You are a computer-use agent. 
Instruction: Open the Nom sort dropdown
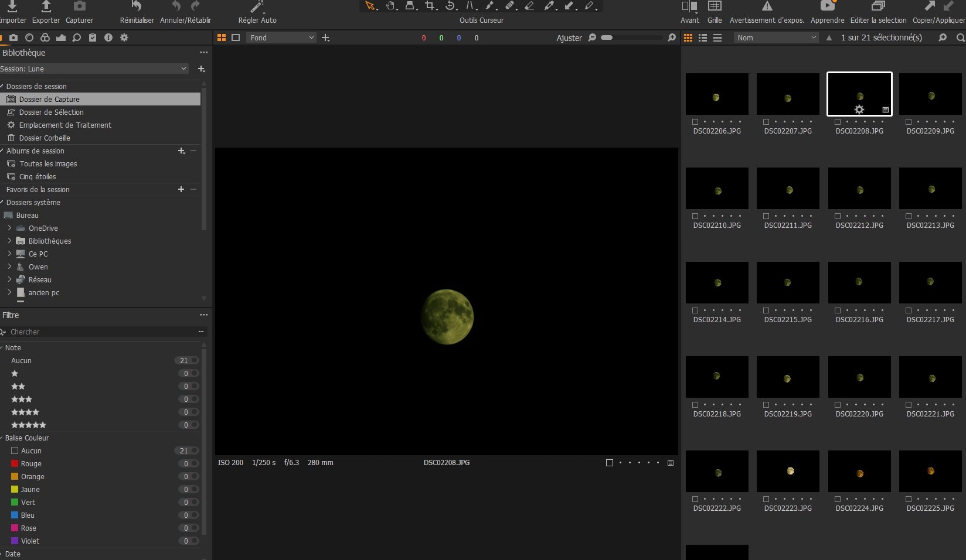[x=775, y=37]
